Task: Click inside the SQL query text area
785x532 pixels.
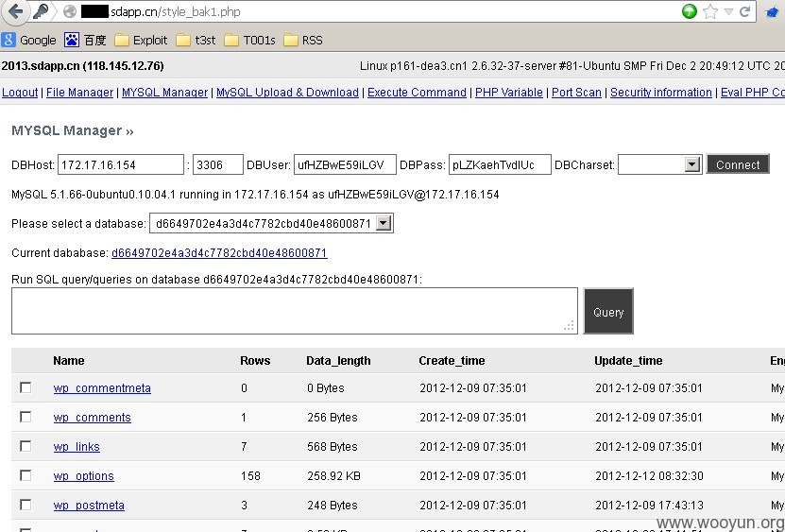Action: [295, 311]
